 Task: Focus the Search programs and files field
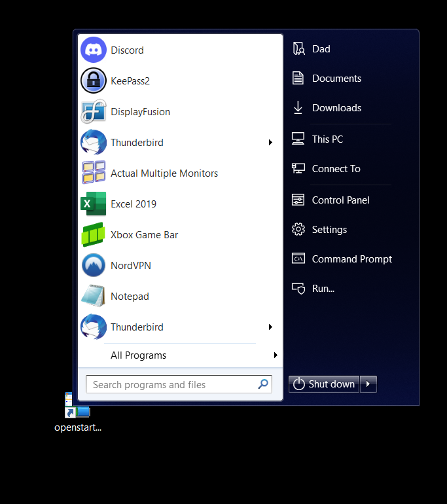point(179,384)
